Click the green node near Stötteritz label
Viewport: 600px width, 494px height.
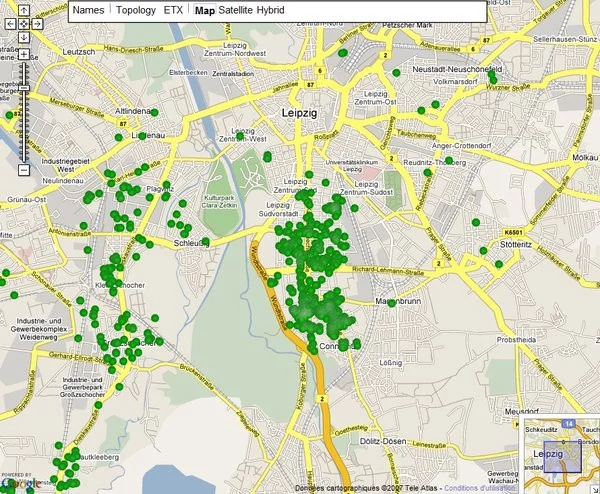(x=499, y=264)
